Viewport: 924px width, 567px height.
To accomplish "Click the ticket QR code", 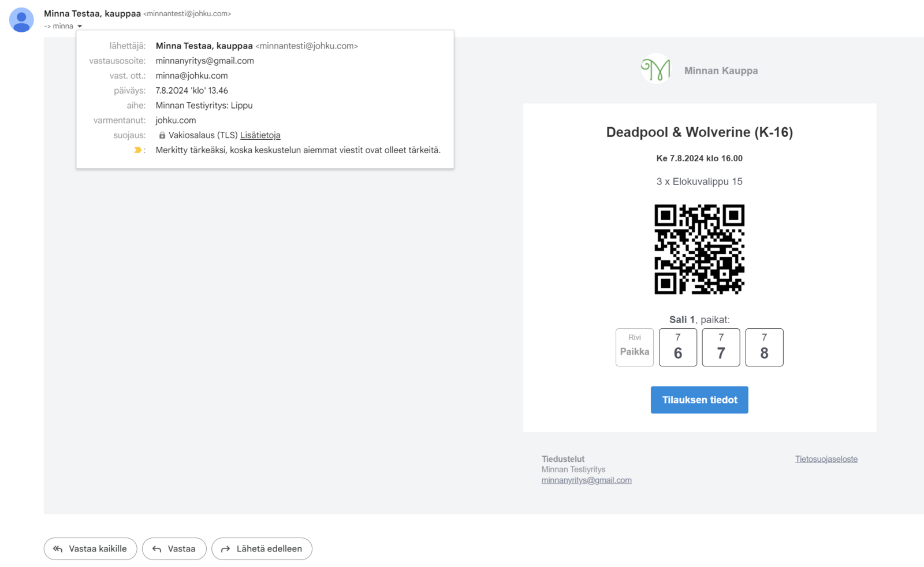I will (x=699, y=249).
